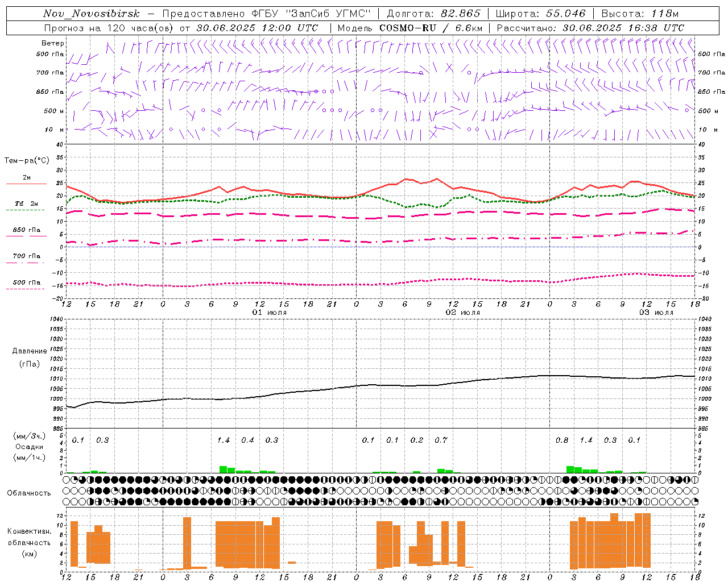728x582 pixels.
Task: Click the (гПа) unit label under Давление
Action: click(x=30, y=364)
